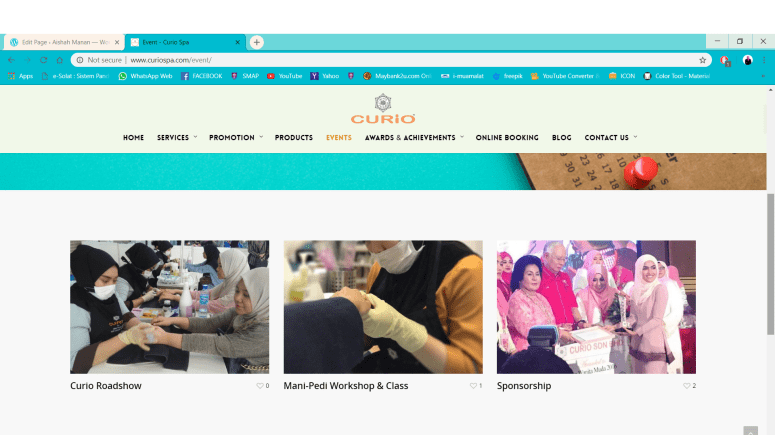
Task: Bookmark this page with the star icon
Action: coord(702,60)
